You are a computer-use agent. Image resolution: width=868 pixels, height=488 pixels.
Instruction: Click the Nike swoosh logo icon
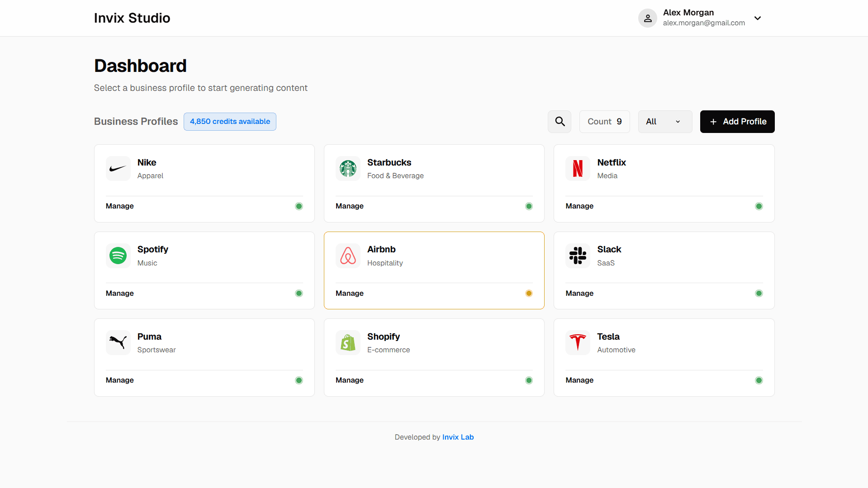[x=118, y=169]
